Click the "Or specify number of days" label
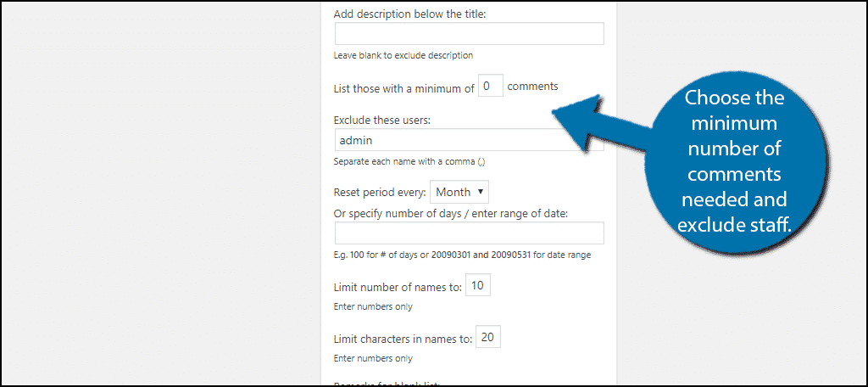The width and height of the screenshot is (868, 387). click(457, 211)
